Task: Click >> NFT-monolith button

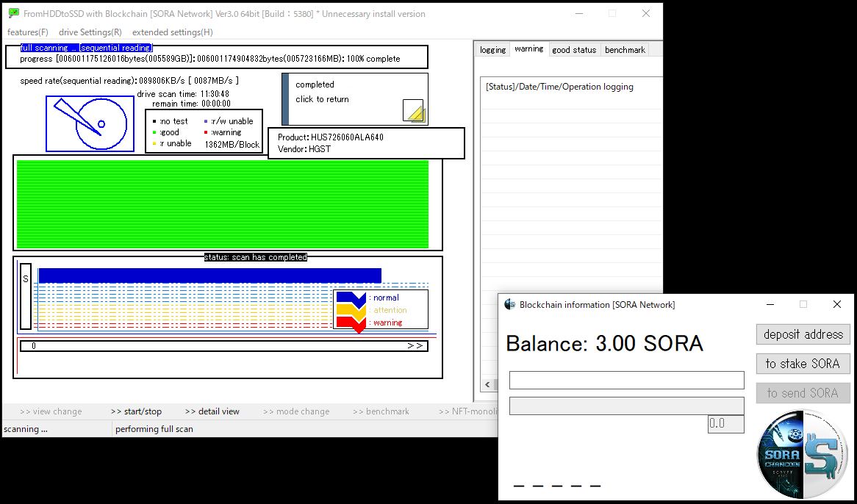Action: point(468,411)
